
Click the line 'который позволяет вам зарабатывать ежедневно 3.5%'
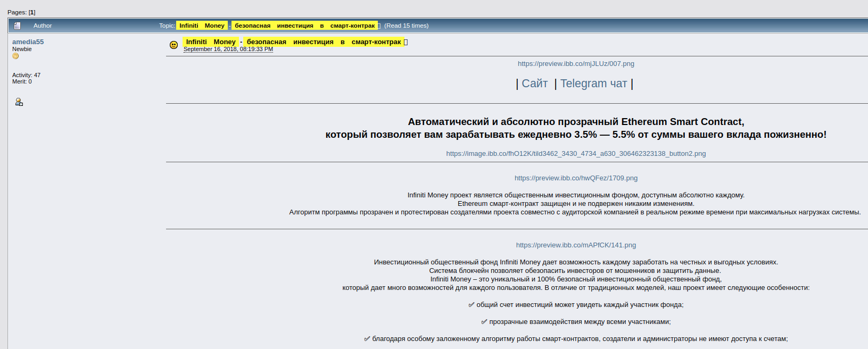576,135
